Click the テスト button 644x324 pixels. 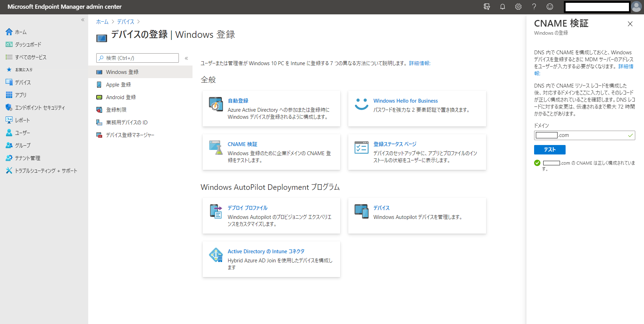point(549,150)
